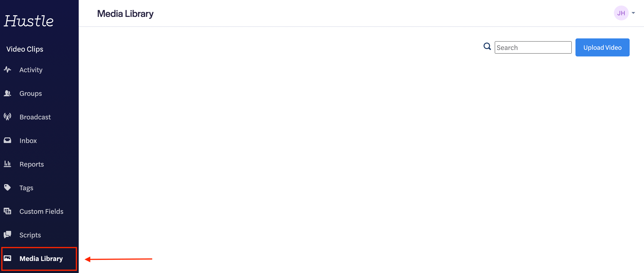This screenshot has height=273, width=644.
Task: Click the Upload Video button
Action: pos(602,47)
